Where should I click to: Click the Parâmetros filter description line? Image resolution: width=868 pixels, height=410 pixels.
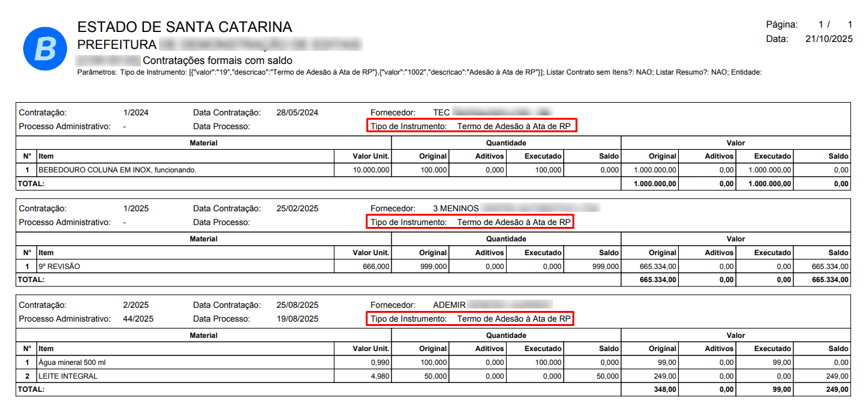(418, 73)
